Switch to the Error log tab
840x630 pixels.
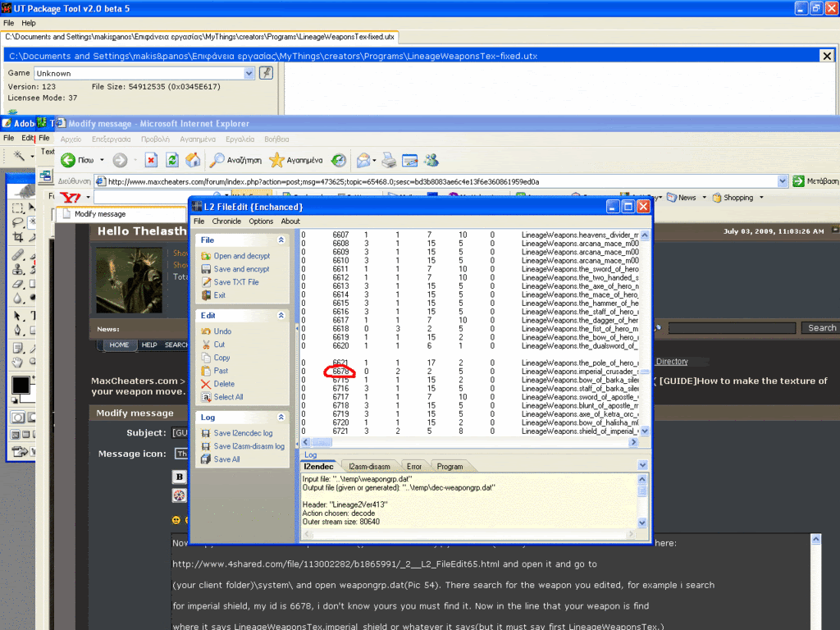click(x=414, y=466)
